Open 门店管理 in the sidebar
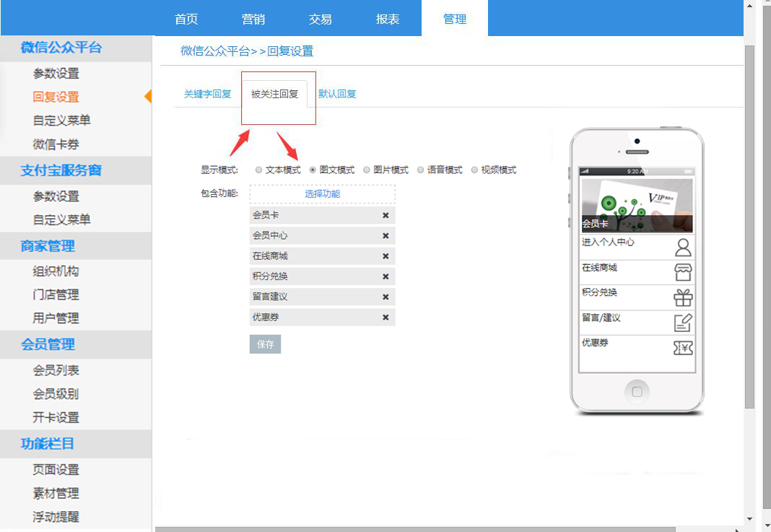 (x=56, y=295)
